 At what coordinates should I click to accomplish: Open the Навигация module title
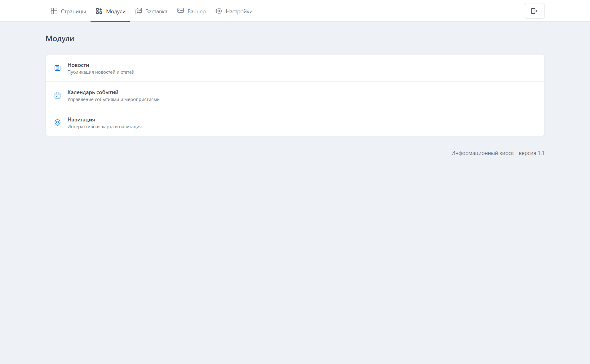pyautogui.click(x=81, y=120)
